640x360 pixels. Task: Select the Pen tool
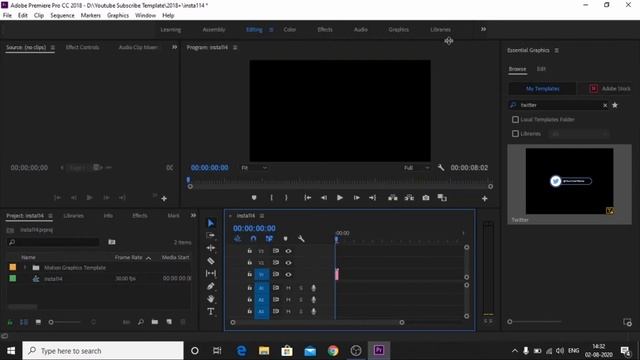pos(211,286)
